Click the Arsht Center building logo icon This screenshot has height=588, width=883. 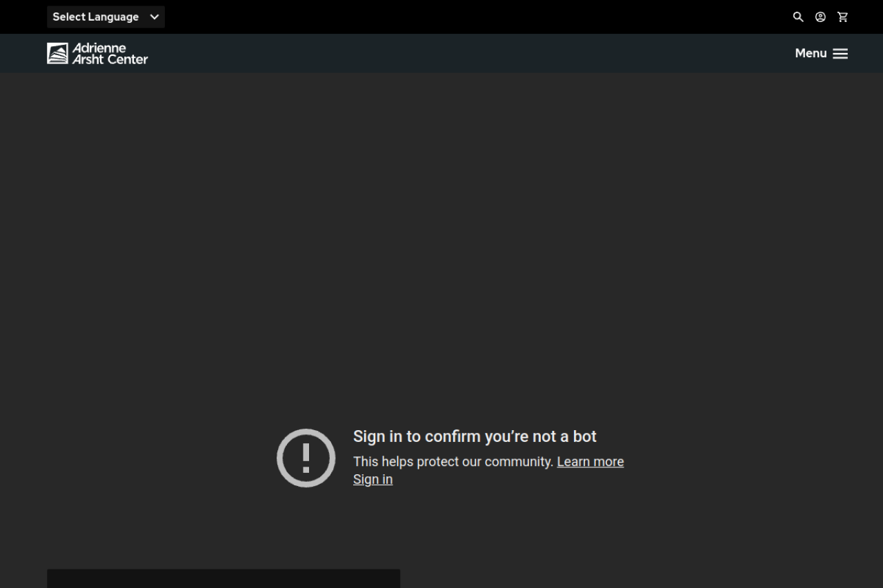coord(58,54)
